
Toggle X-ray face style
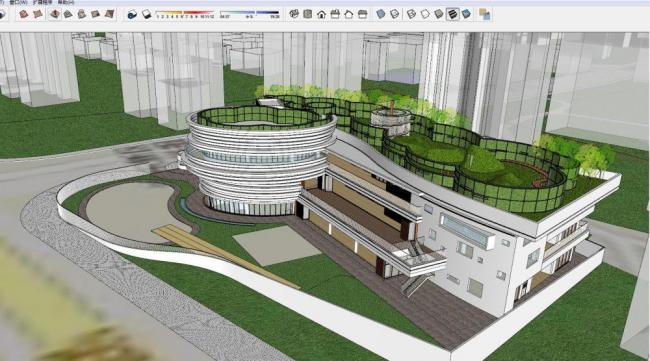381,15
